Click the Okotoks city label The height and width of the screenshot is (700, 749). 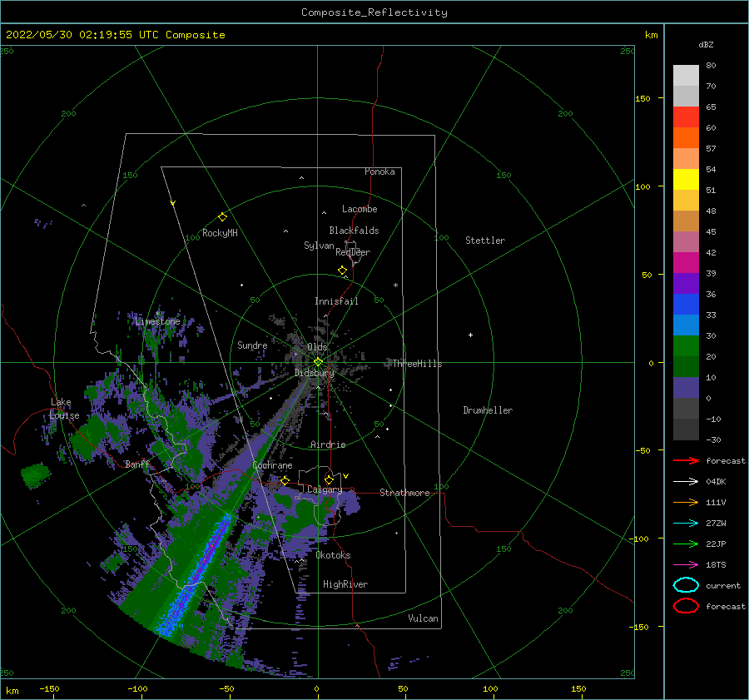pyautogui.click(x=333, y=555)
